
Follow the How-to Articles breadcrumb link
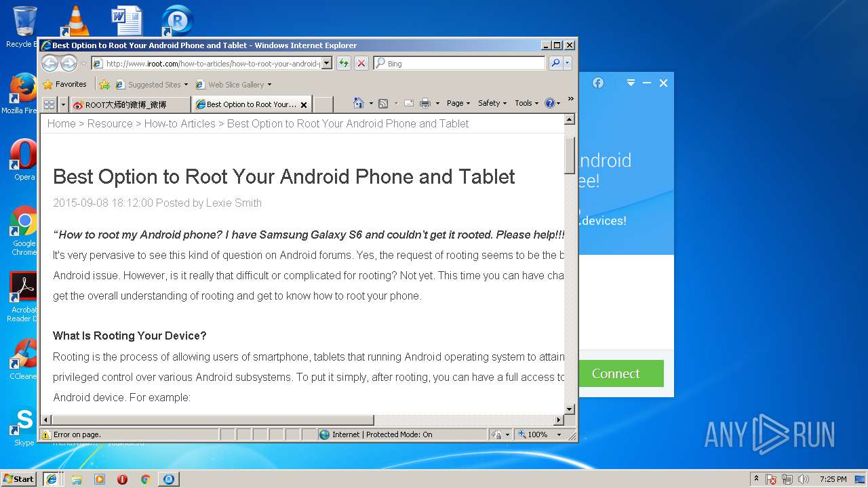[180, 123]
